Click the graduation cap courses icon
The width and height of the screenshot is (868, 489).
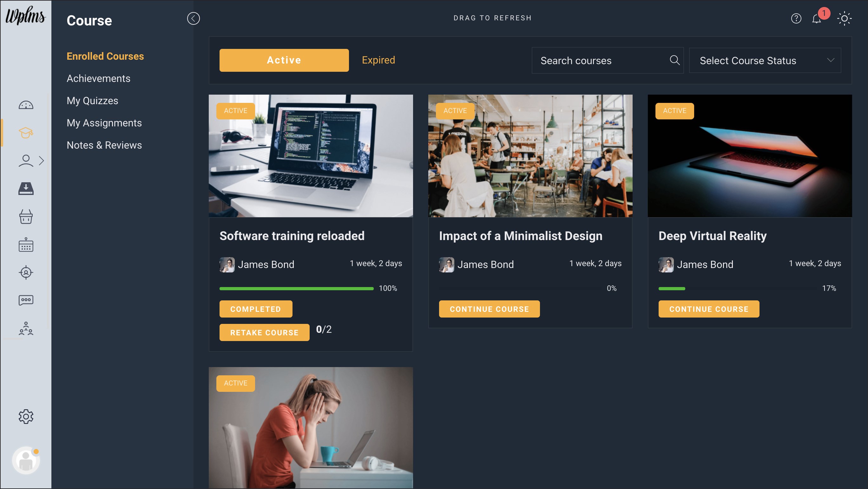pyautogui.click(x=26, y=133)
